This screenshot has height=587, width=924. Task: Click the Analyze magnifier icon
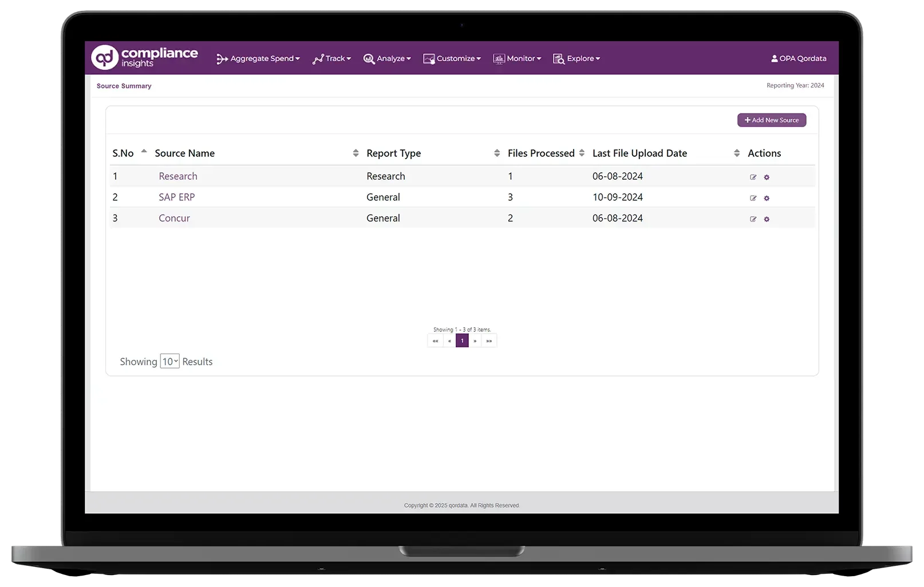pyautogui.click(x=369, y=59)
